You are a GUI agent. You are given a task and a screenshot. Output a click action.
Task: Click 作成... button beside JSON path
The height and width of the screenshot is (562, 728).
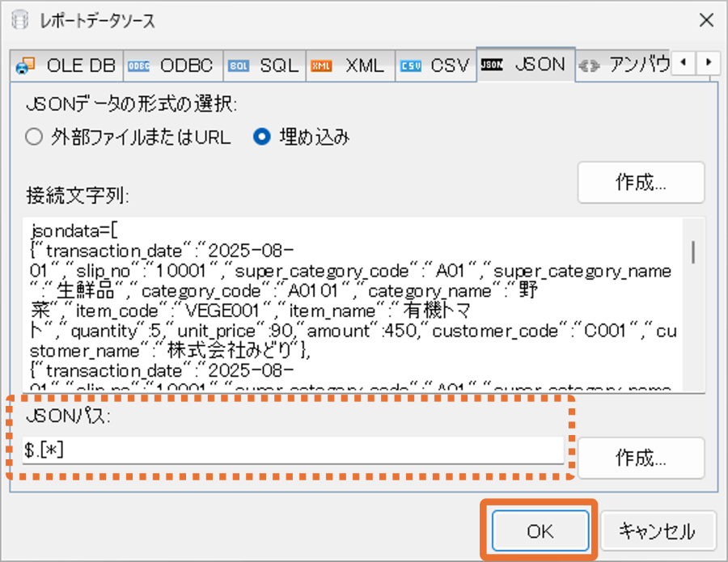(641, 458)
